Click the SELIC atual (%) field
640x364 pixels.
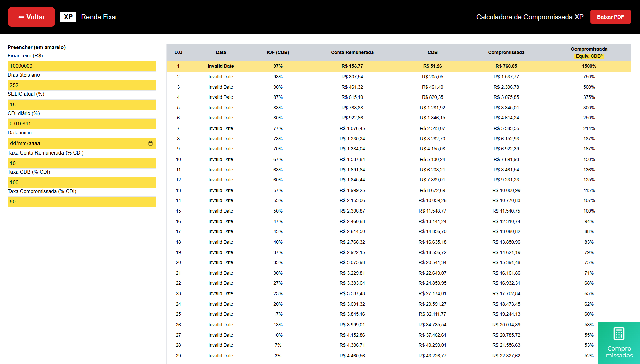pos(82,105)
